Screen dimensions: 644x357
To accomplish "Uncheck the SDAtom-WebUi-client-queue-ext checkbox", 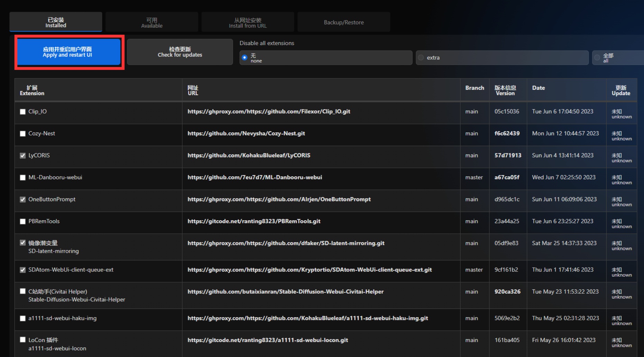I will [x=23, y=270].
